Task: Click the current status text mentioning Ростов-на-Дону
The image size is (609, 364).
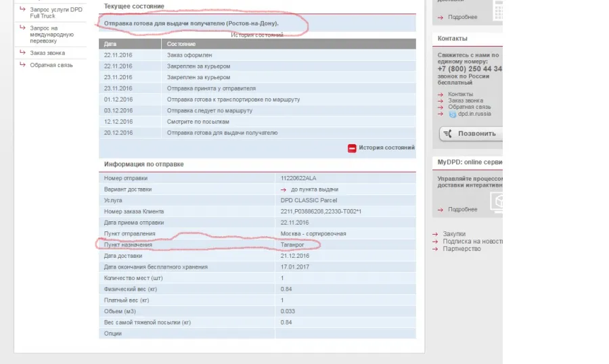Action: (x=191, y=23)
